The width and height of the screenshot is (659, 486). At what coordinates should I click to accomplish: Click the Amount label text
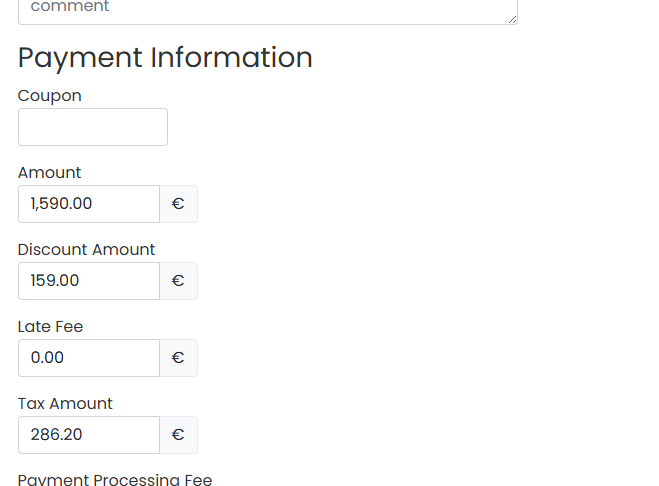(x=50, y=173)
